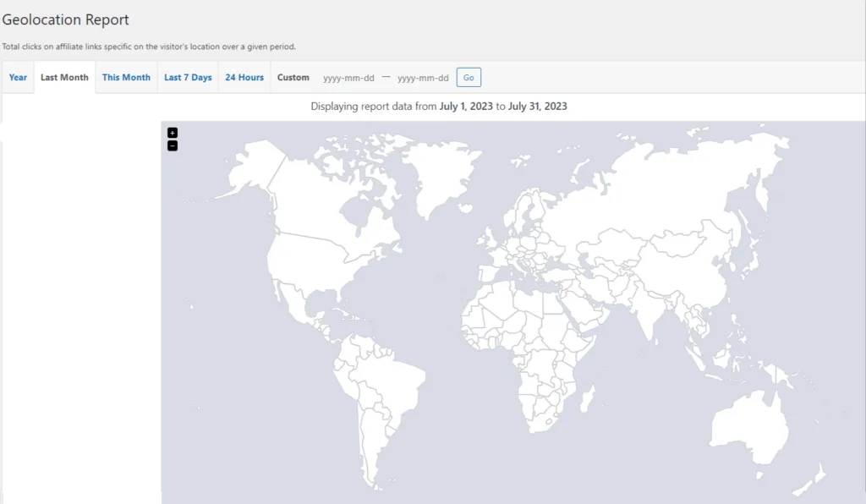Select China on the world map
The image size is (866, 504).
click(685, 271)
